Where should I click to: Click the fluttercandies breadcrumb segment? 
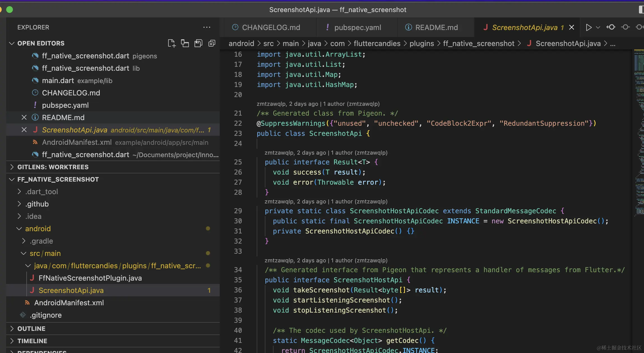[377, 43]
